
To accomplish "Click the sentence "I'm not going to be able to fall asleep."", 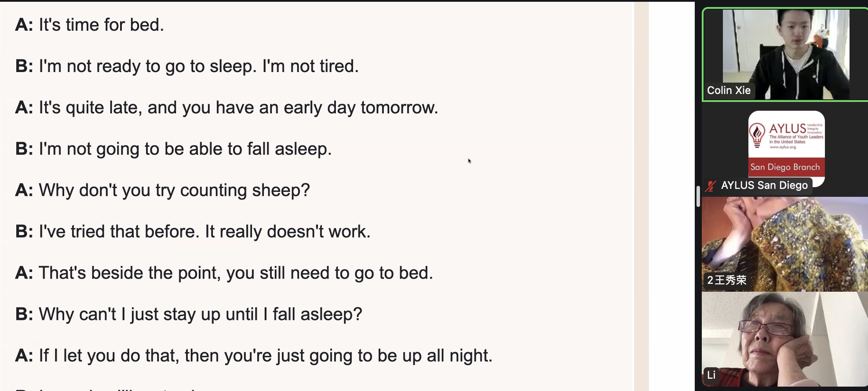I will [x=185, y=149].
